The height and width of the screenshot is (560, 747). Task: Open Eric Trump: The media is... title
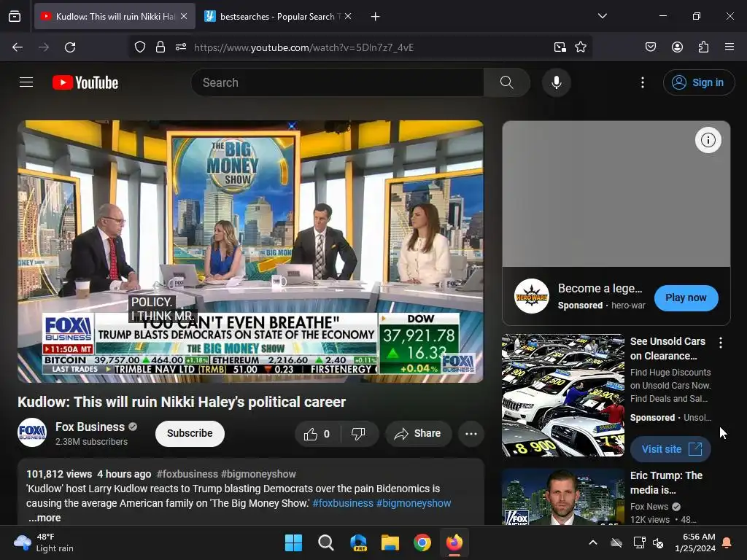(667, 483)
